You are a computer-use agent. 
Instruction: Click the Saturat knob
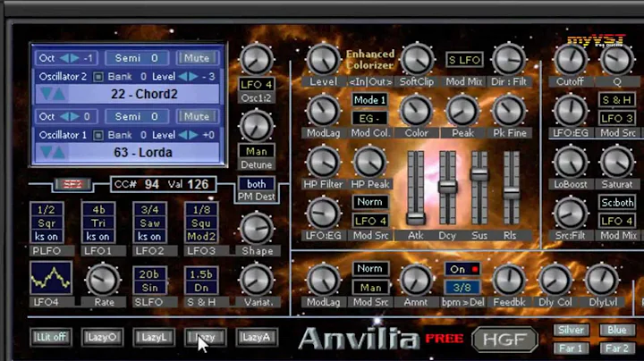point(617,162)
